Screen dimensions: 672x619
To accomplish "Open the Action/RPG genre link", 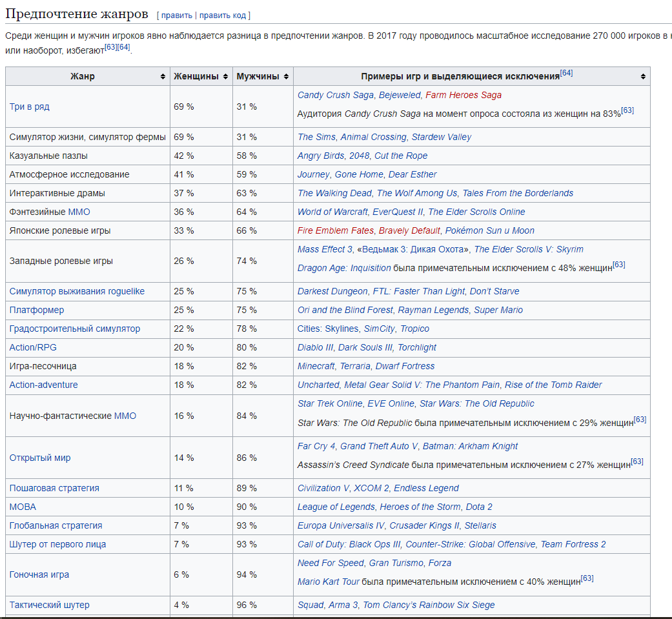I will (33, 348).
